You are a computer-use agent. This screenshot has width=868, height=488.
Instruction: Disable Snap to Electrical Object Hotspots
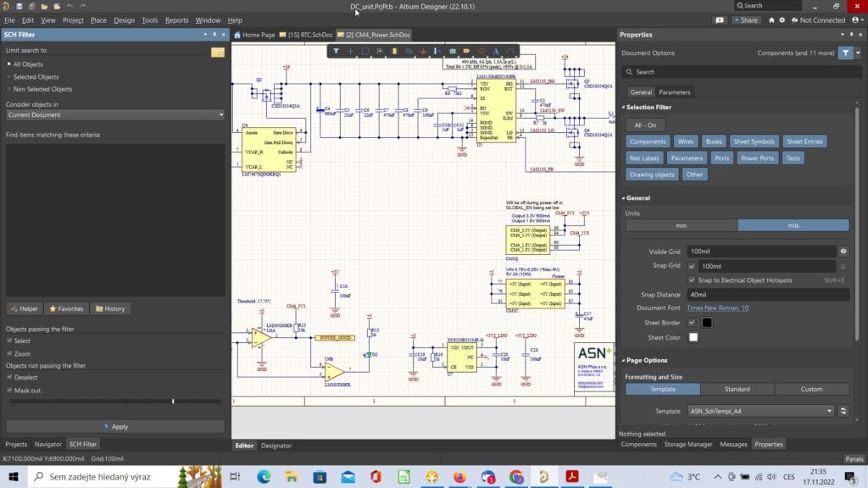tap(693, 280)
